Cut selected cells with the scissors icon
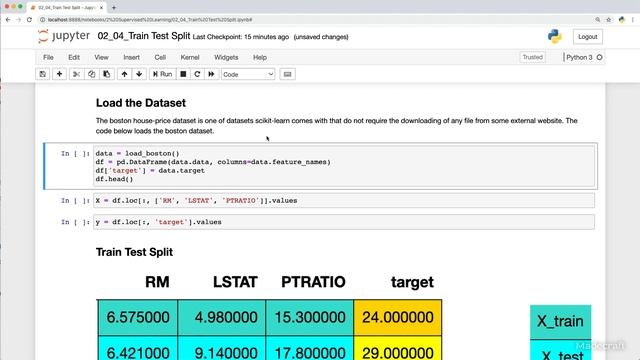This screenshot has height=360, width=640. pyautogui.click(x=76, y=74)
